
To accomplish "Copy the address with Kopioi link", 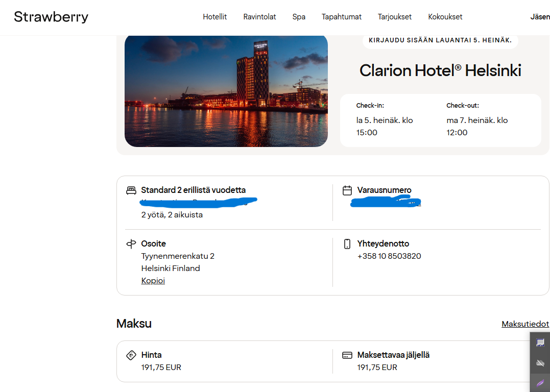I will [153, 281].
